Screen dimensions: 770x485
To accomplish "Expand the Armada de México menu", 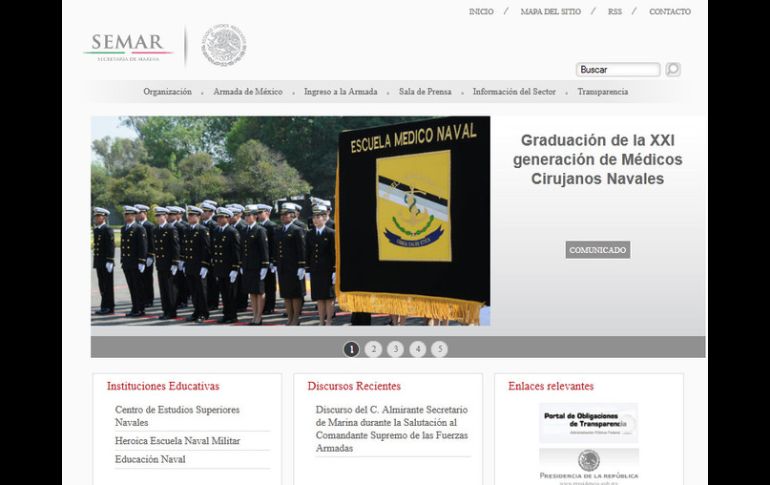I will tap(247, 92).
